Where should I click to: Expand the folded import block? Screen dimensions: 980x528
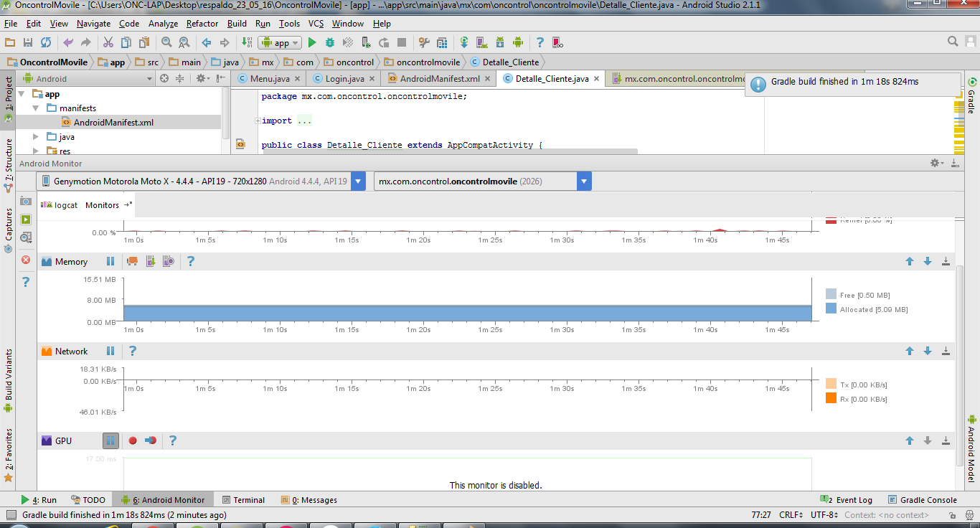(x=258, y=121)
